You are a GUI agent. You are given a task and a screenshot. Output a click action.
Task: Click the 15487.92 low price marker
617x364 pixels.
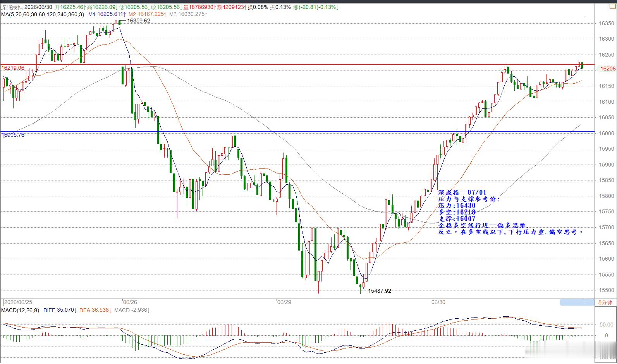(380, 291)
